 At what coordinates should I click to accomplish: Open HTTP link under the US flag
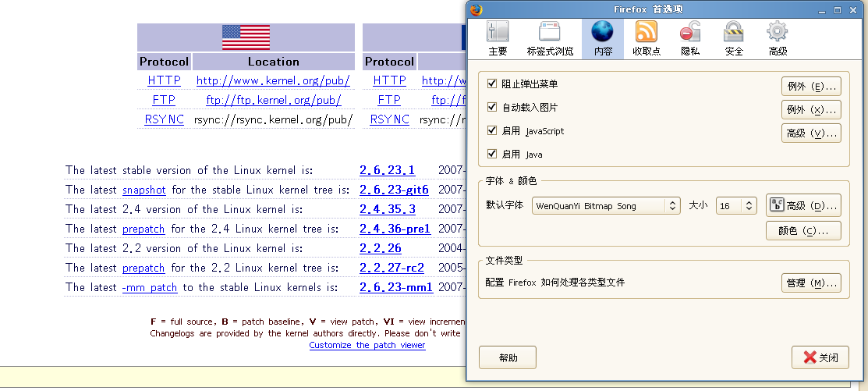164,80
